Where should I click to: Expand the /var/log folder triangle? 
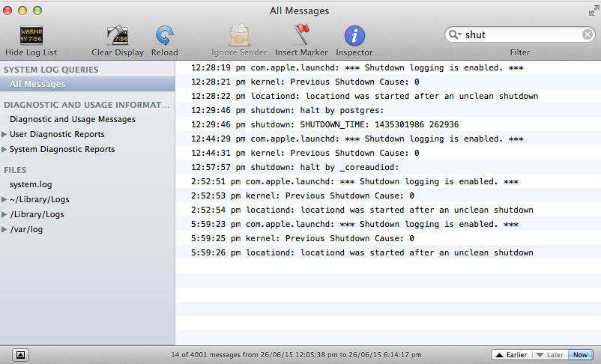pos(4,229)
